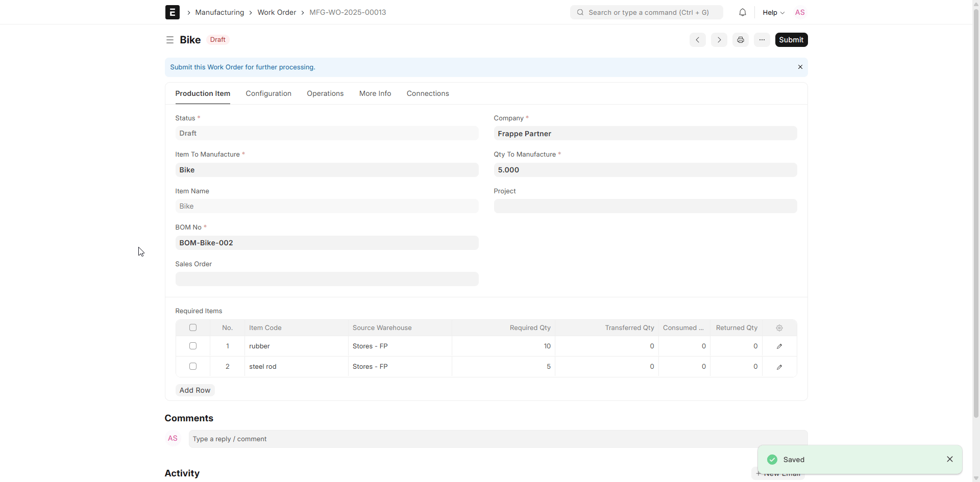Click the Add Row button

pyautogui.click(x=194, y=390)
